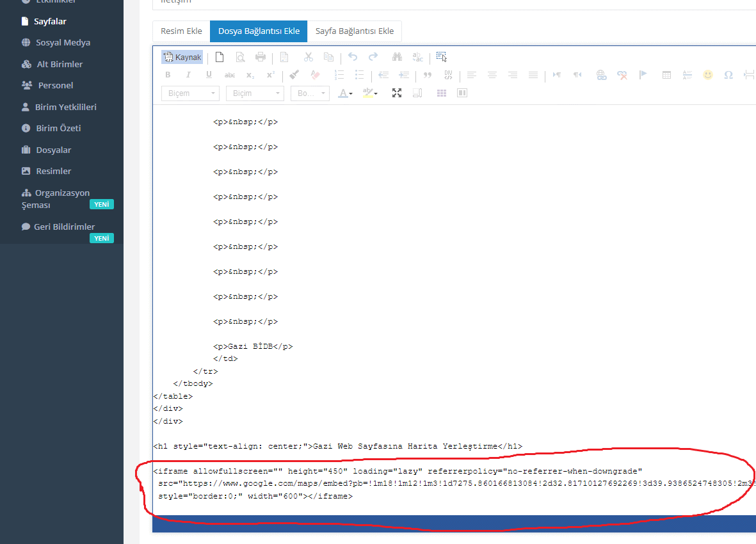
Task: Toggle Bold formatting
Action: (168, 75)
